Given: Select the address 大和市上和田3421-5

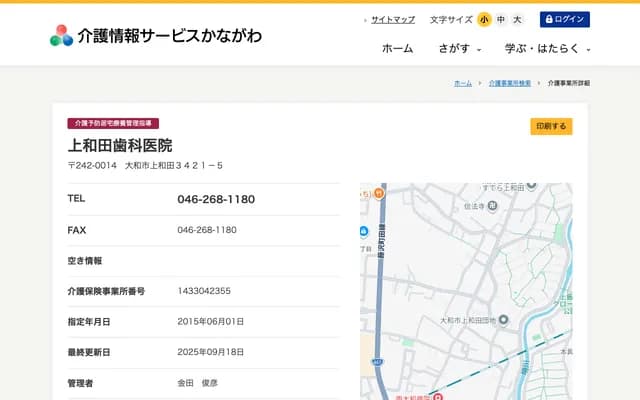Looking at the screenshot, I should pyautogui.click(x=174, y=165).
